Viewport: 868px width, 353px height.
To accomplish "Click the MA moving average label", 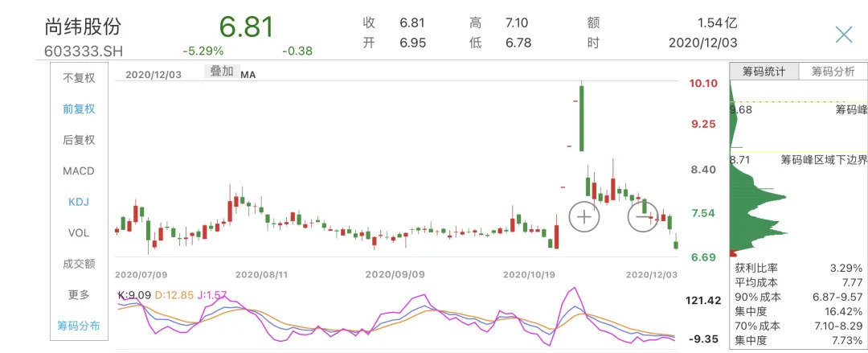I will pyautogui.click(x=248, y=74).
